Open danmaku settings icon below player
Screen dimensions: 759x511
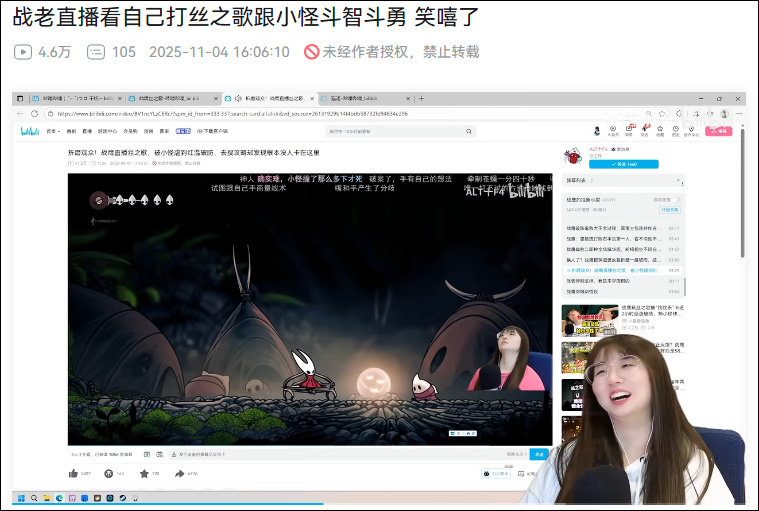[159, 454]
